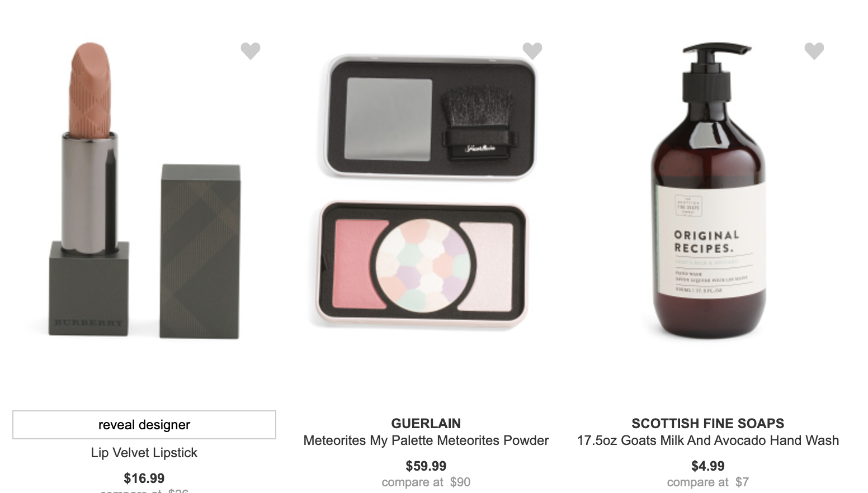Open the GUERLAIN brand name link
Screen dimensions: 868x493
point(426,423)
